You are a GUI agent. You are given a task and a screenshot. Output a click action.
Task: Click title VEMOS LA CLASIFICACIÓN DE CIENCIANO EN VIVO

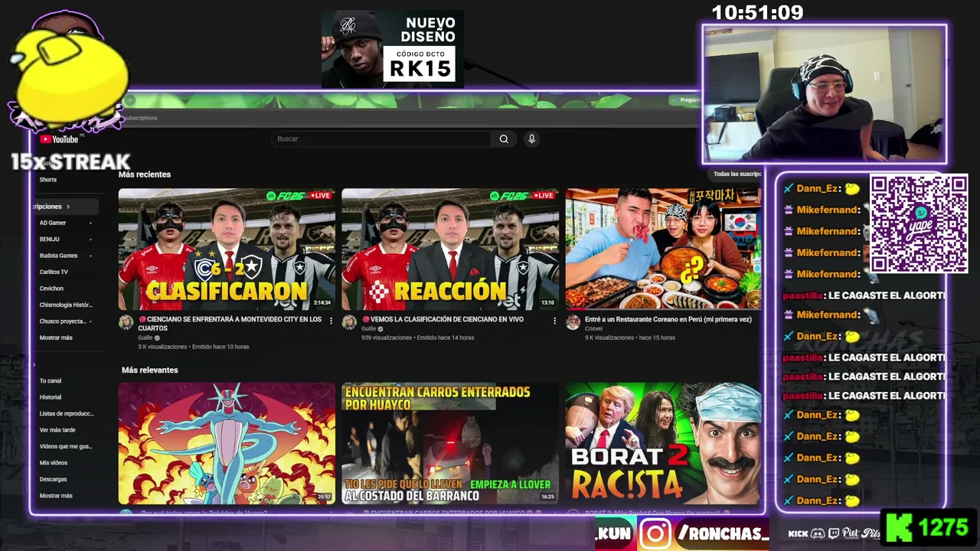pyautogui.click(x=443, y=319)
